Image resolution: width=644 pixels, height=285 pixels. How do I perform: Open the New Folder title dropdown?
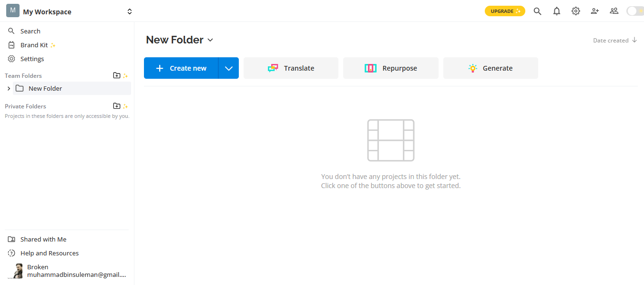pyautogui.click(x=210, y=41)
